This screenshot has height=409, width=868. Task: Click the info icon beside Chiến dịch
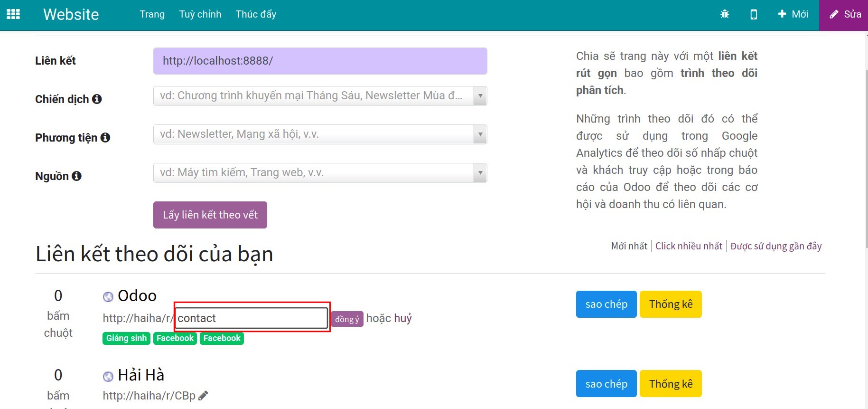pyautogui.click(x=97, y=99)
